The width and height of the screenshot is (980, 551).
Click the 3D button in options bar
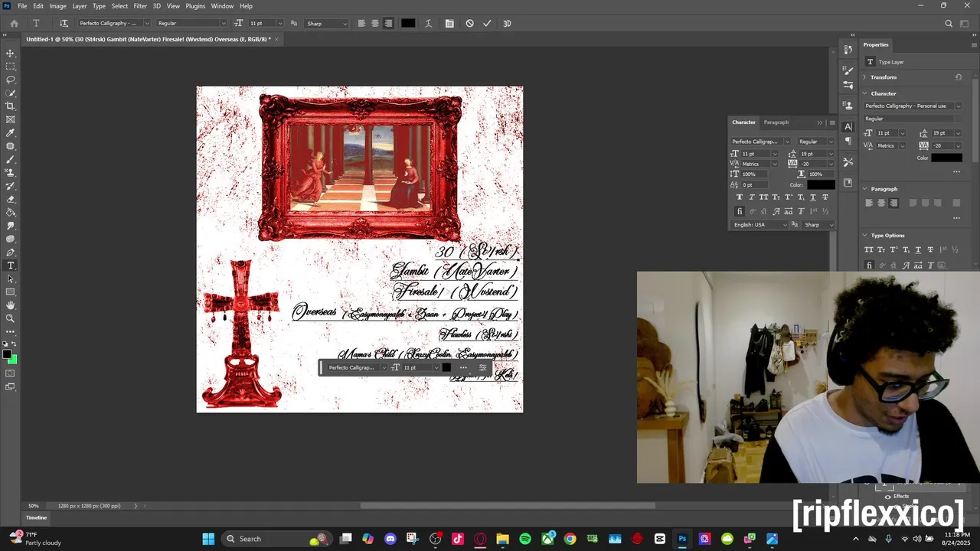pyautogui.click(x=507, y=23)
